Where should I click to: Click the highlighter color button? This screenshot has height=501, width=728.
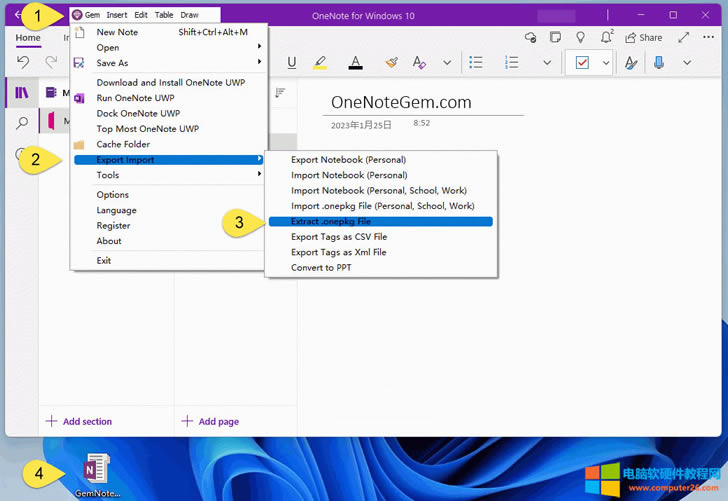point(320,62)
